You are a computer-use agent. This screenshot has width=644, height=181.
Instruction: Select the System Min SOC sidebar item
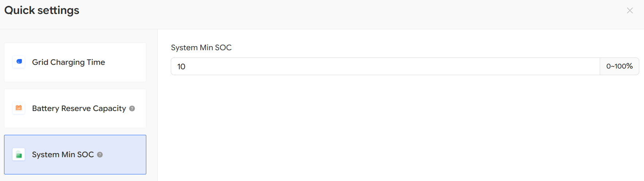pyautogui.click(x=63, y=155)
